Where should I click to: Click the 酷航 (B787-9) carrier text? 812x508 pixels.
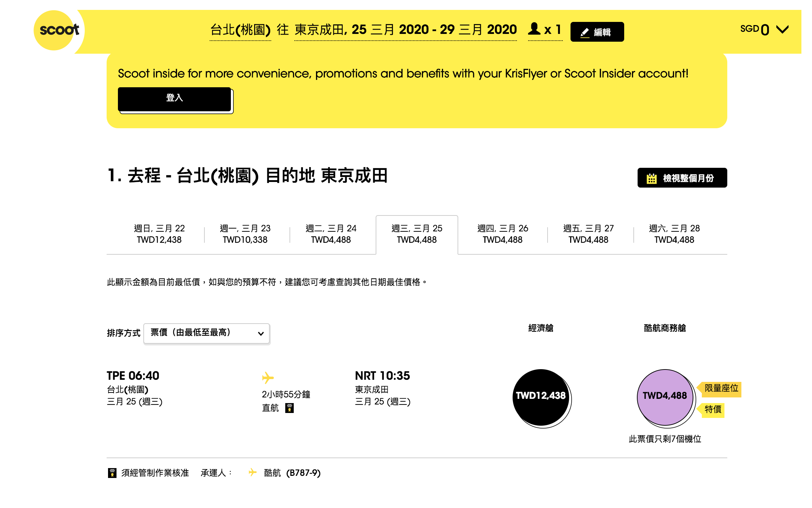point(292,473)
